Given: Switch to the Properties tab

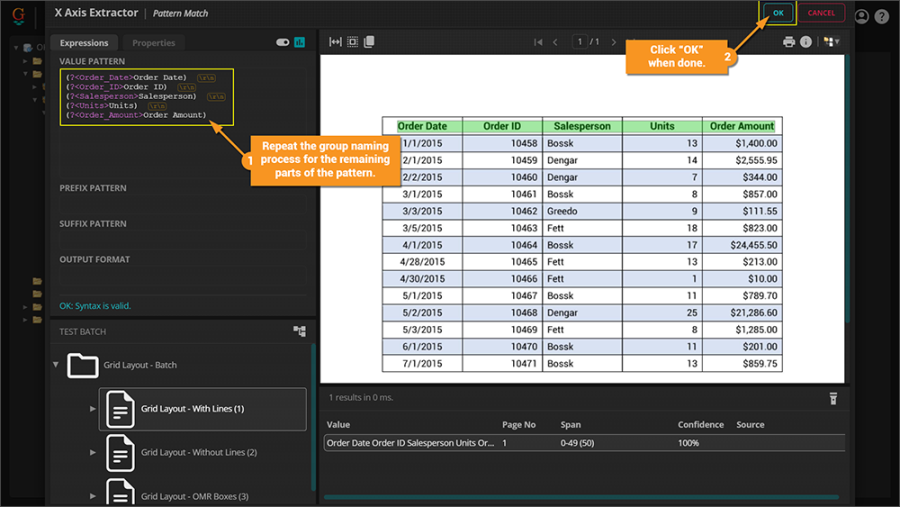Looking at the screenshot, I should pyautogui.click(x=153, y=43).
